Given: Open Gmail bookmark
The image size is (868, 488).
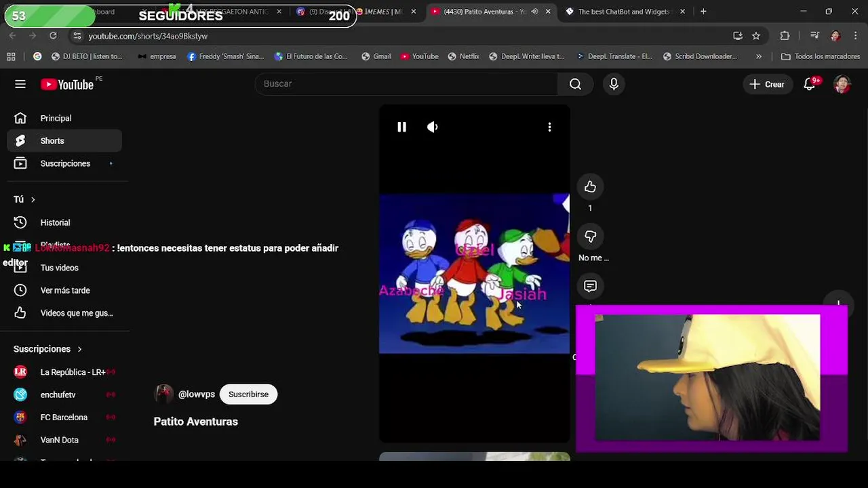Looking at the screenshot, I should [x=375, y=56].
